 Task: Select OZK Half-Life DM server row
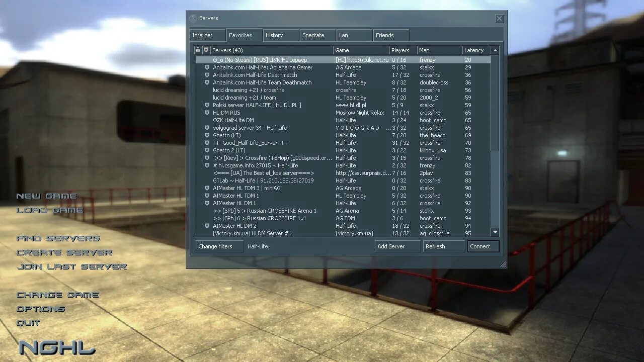click(x=343, y=120)
